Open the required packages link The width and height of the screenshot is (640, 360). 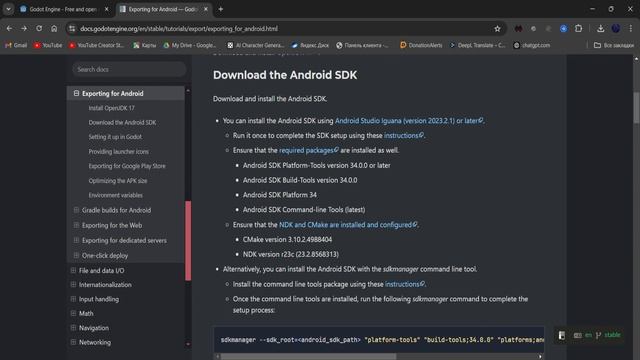309,150
